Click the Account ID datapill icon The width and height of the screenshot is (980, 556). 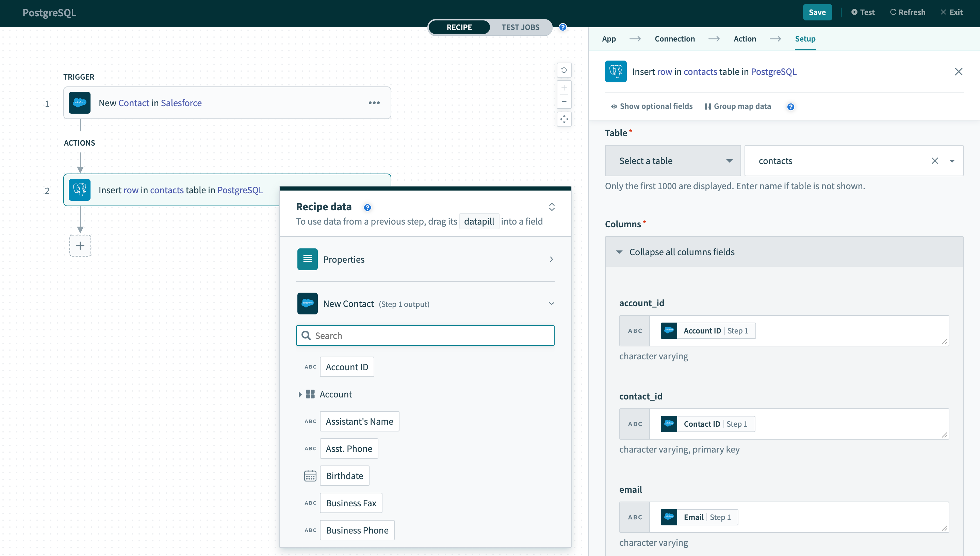[x=310, y=367]
